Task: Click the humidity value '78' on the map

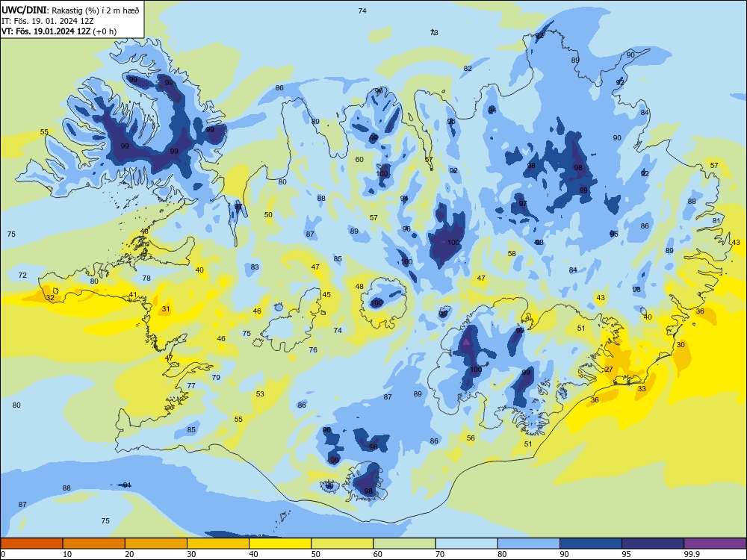Action: pos(146,278)
